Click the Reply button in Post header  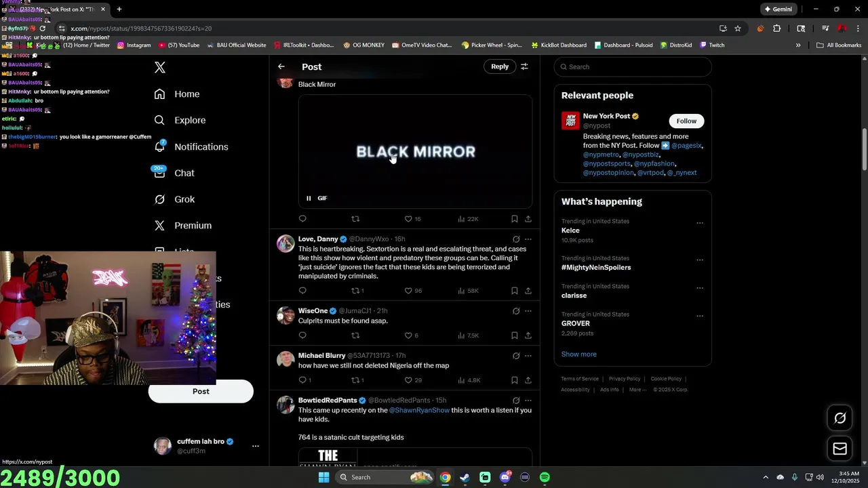[x=500, y=66]
